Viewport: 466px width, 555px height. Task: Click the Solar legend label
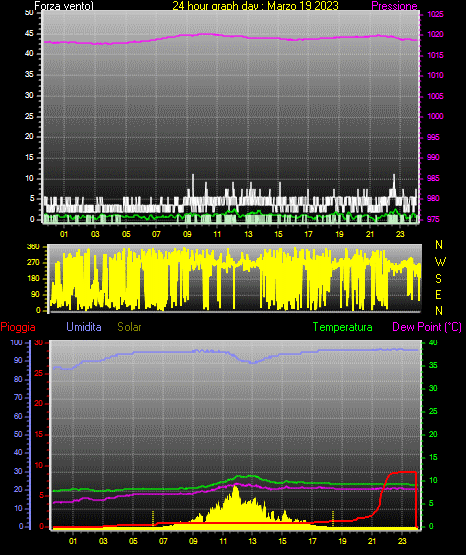click(129, 327)
